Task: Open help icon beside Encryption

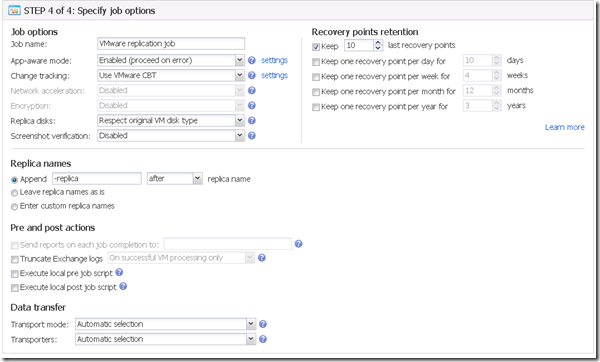Action: point(251,106)
